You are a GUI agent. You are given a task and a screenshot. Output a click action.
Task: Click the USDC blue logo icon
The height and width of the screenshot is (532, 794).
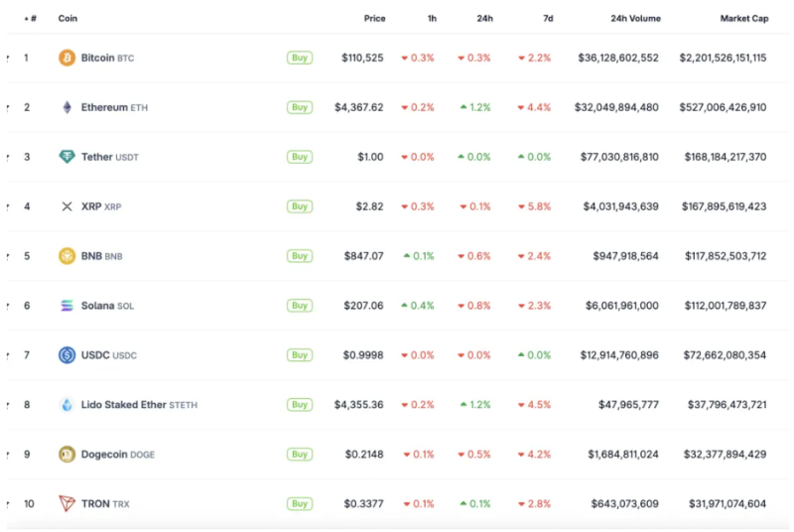pos(66,355)
